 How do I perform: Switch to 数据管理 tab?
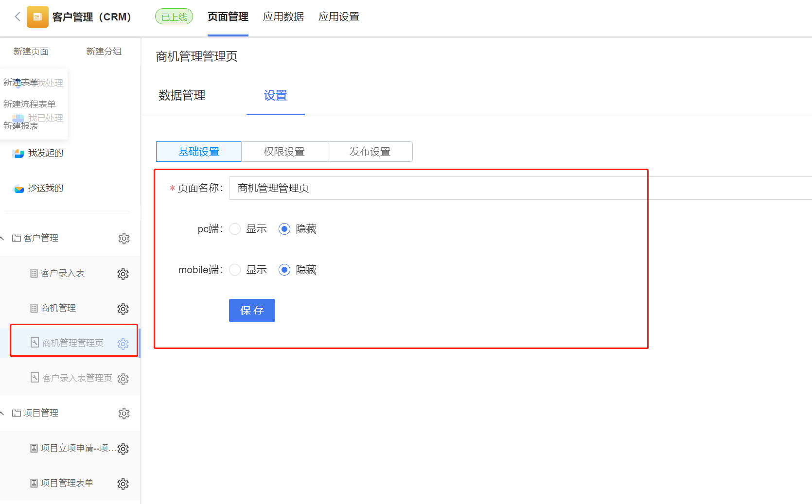[x=182, y=95]
